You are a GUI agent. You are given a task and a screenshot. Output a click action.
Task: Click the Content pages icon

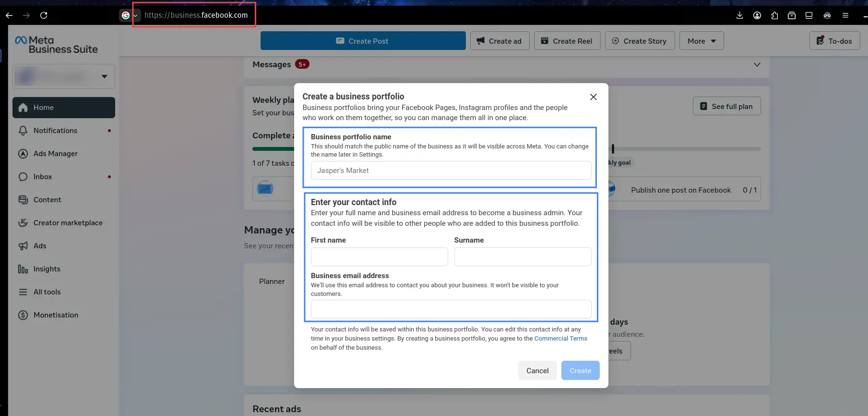tap(23, 200)
